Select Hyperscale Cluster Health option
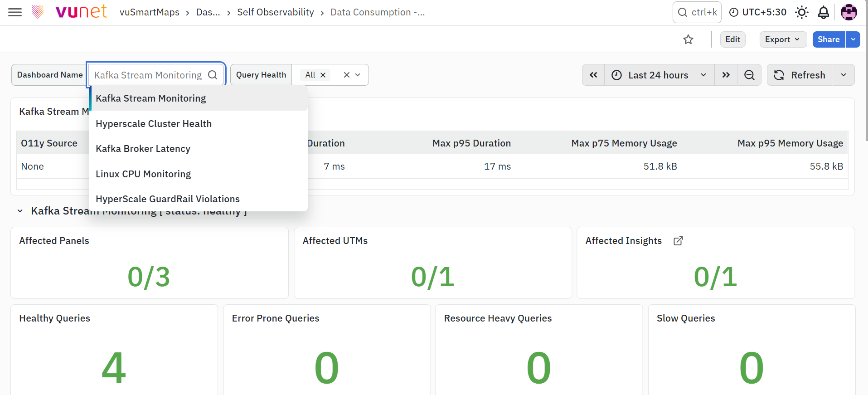Screen dimensions: 868x395 click(199, 124)
